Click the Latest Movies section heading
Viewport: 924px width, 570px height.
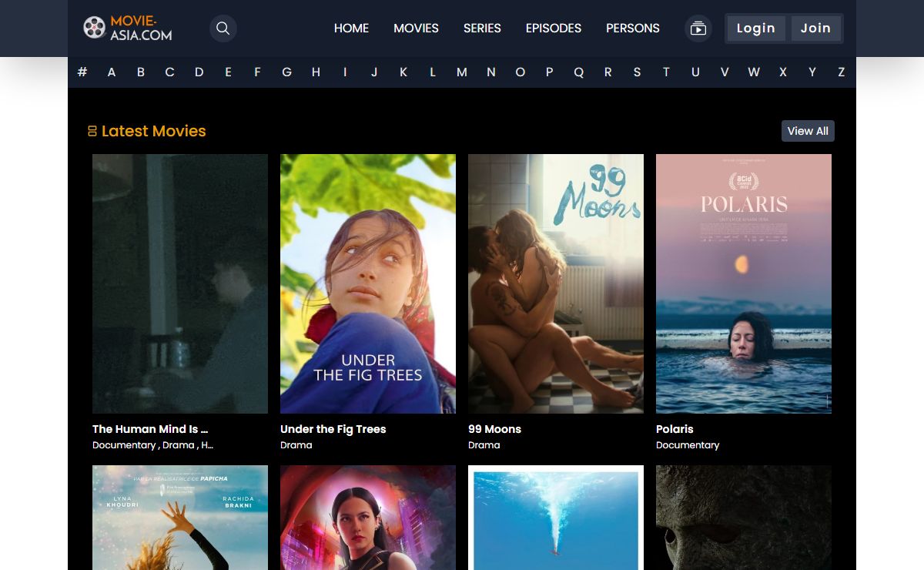pyautogui.click(x=153, y=131)
